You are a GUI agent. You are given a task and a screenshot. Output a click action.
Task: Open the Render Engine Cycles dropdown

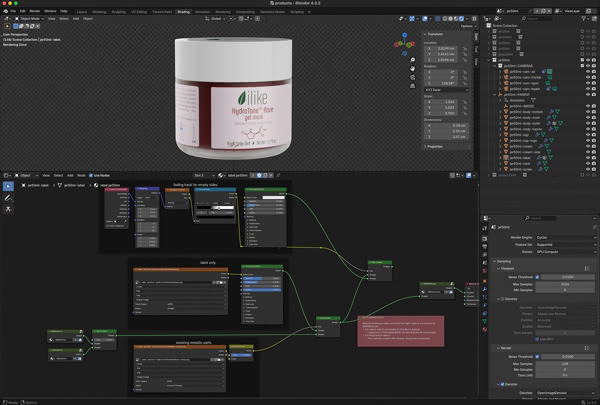click(x=566, y=237)
